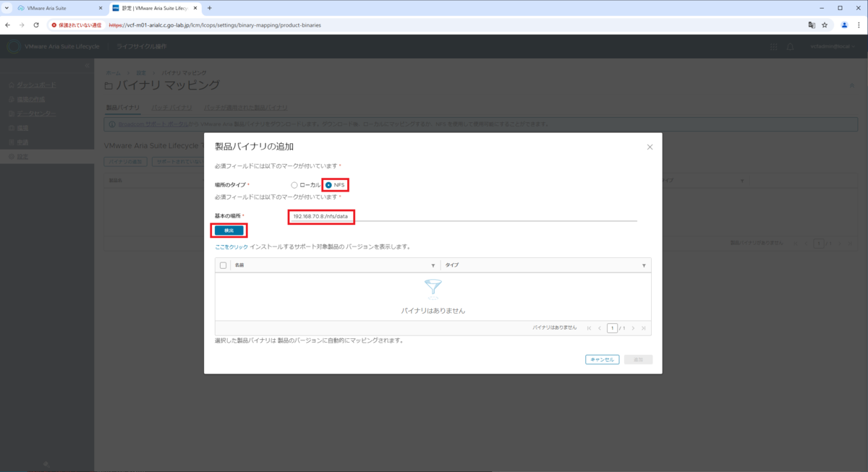Go to first page of binaries list
Screen dimensions: 868x472
point(590,328)
